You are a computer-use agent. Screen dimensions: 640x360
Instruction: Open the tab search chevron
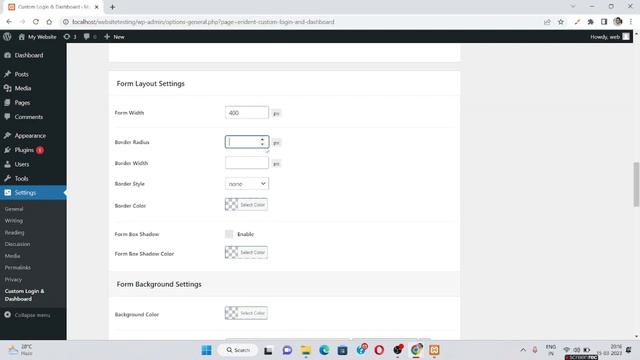(573, 7)
